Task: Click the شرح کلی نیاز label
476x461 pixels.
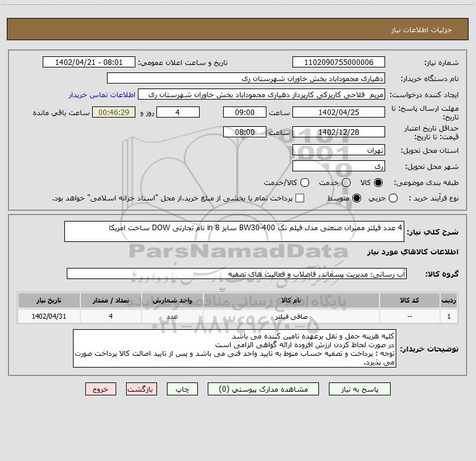Action: [433, 232]
